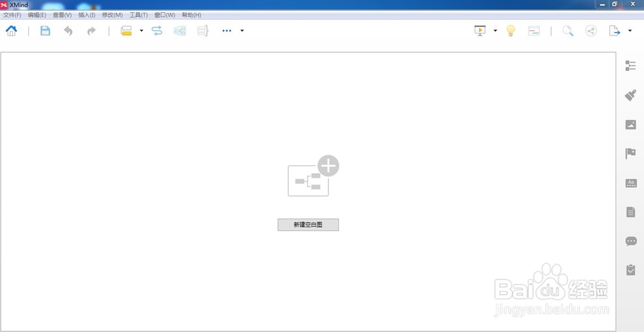644x332 pixels.
Task: Add a boundary around topics
Action: click(180, 30)
